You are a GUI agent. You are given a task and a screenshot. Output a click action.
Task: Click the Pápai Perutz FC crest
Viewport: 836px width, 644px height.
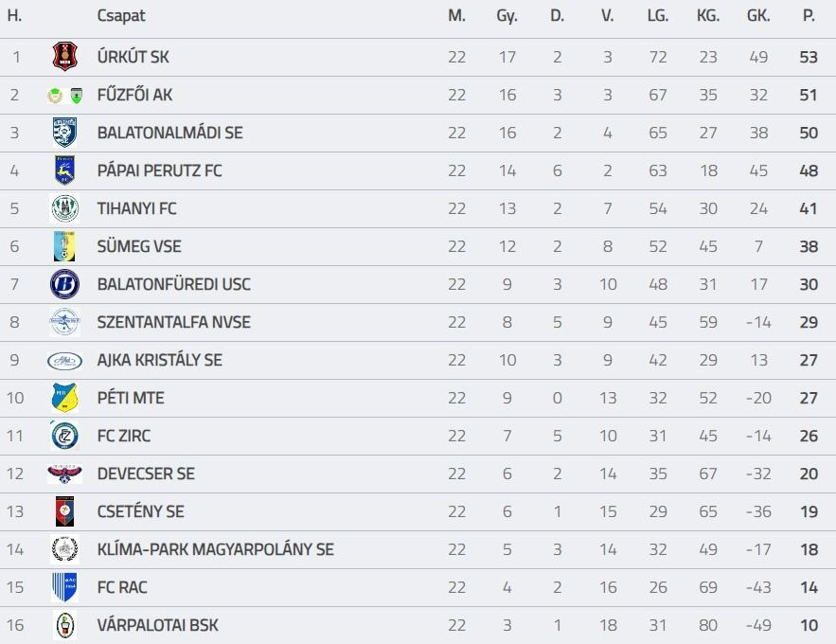(64, 170)
